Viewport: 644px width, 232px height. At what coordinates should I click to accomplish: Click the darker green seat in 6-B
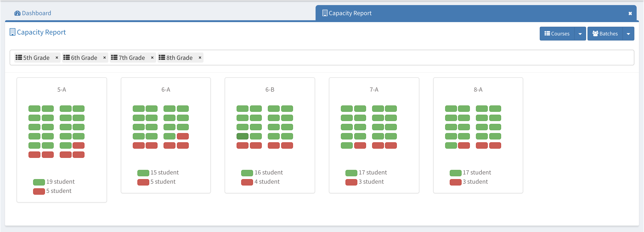(x=242, y=136)
